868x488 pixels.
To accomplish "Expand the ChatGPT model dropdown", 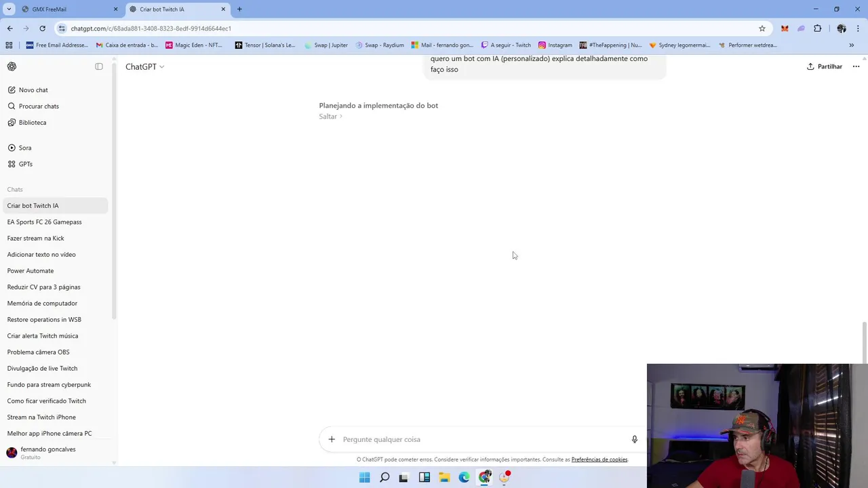I will coord(144,66).
